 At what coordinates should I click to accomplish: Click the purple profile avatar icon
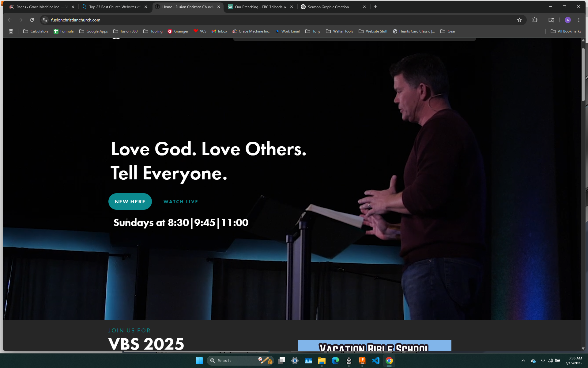[x=567, y=20]
